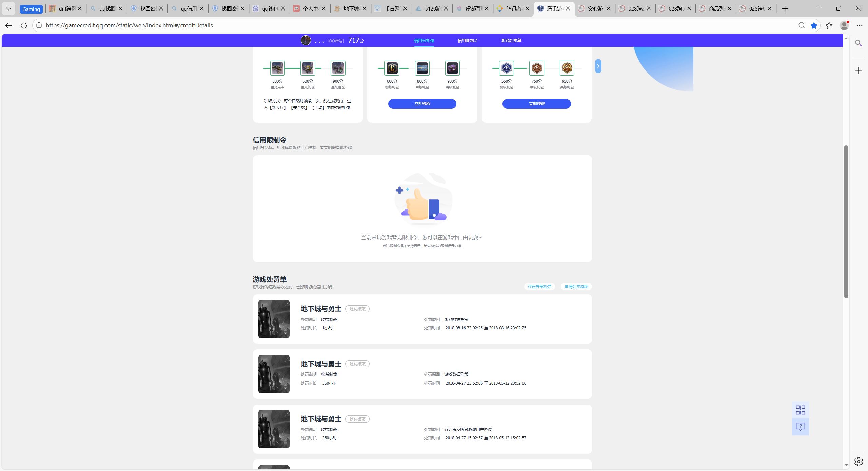The height and width of the screenshot is (471, 868).
Task: Click the user avatar in purple header
Action: pyautogui.click(x=305, y=40)
